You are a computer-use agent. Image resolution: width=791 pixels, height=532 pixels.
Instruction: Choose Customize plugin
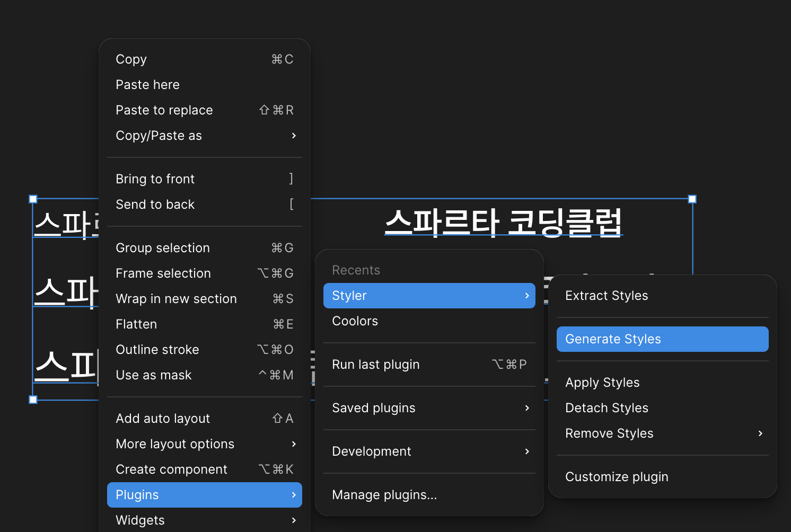pos(663,477)
